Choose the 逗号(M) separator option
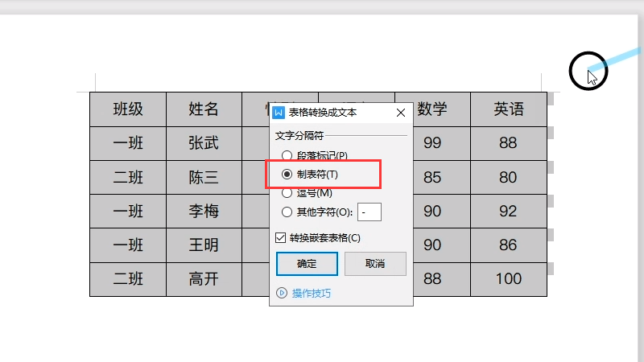The height and width of the screenshot is (362, 644). (x=287, y=193)
